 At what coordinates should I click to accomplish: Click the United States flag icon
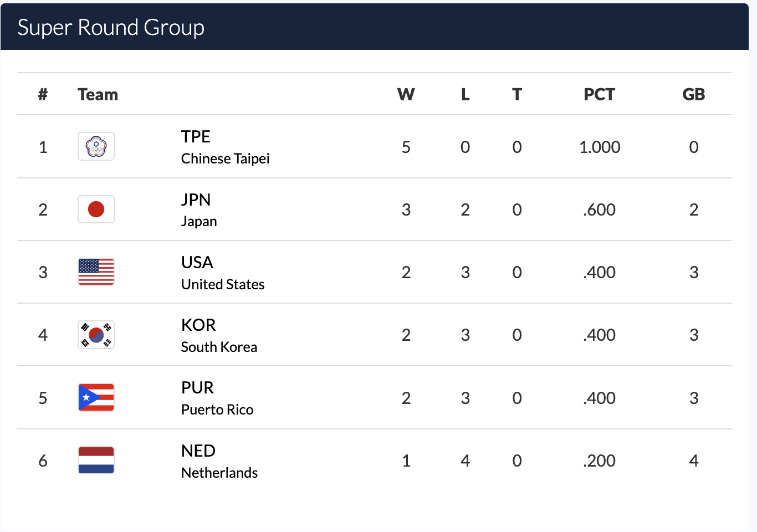click(96, 272)
